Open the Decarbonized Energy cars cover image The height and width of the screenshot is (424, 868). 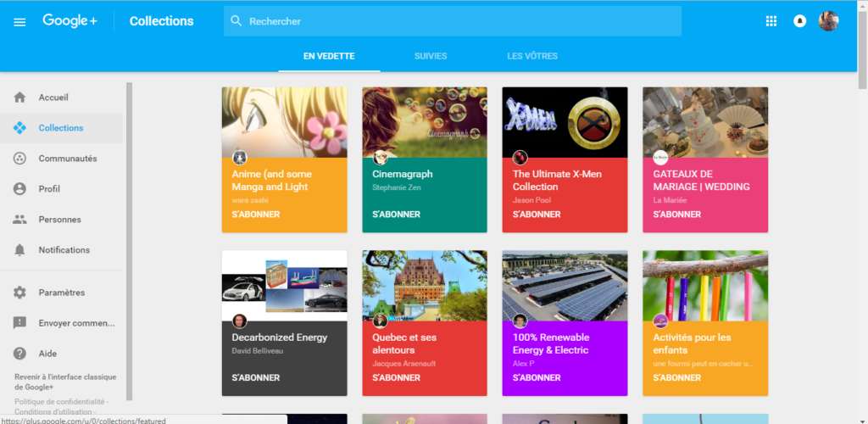coord(285,286)
